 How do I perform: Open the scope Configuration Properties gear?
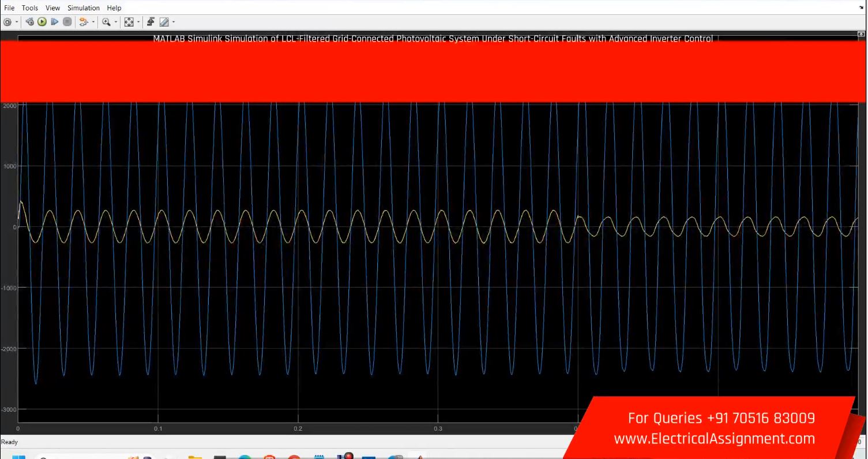click(7, 22)
